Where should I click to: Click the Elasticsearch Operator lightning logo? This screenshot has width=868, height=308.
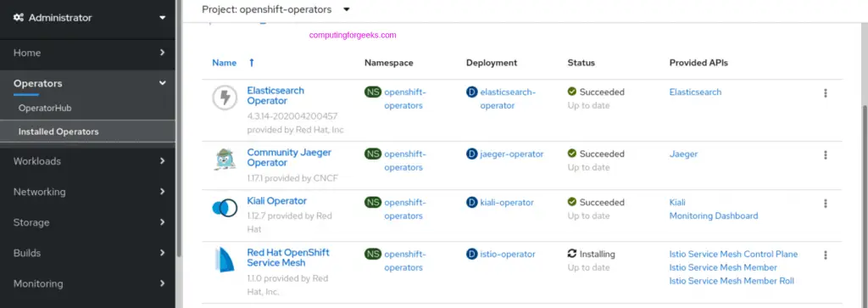coord(225,98)
